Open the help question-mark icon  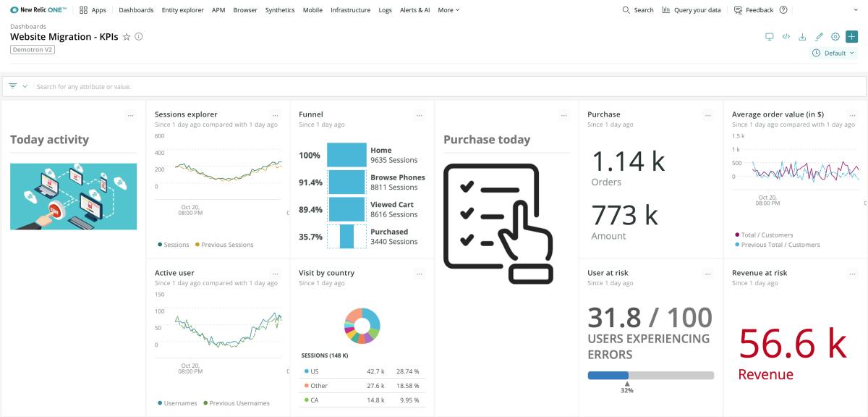click(783, 10)
